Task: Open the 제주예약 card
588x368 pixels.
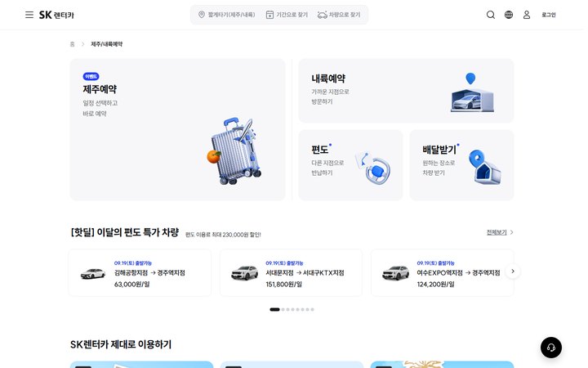Action: (177, 129)
